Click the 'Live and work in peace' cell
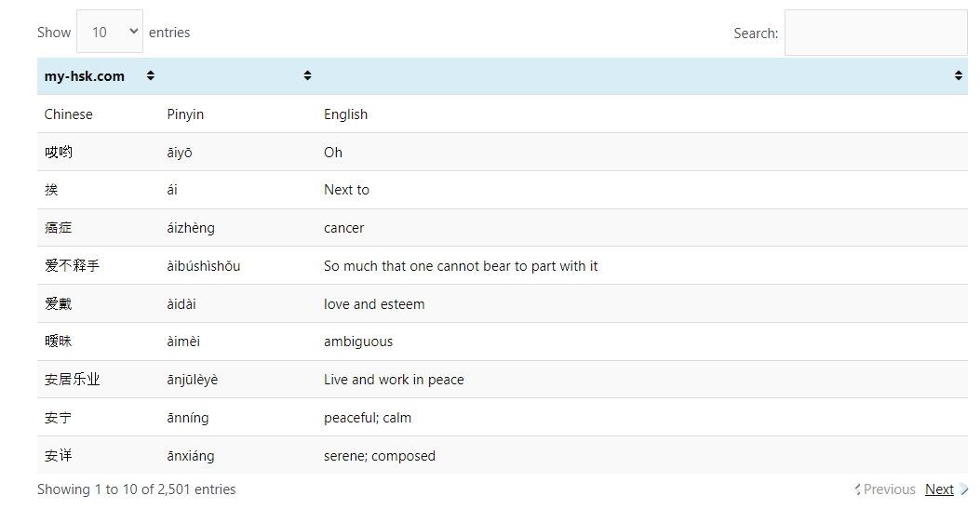 pyautogui.click(x=394, y=380)
